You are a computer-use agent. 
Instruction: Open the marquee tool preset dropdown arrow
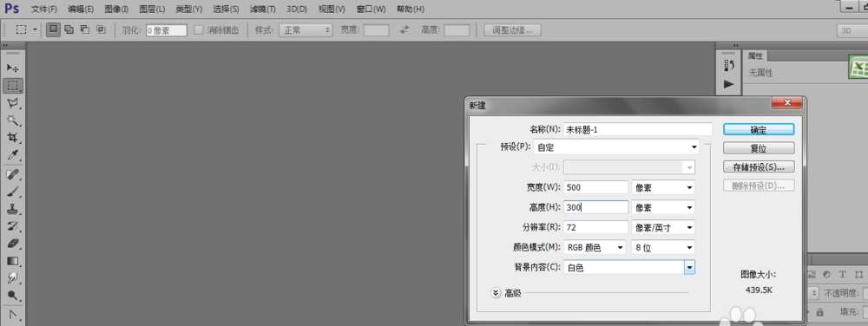click(35, 29)
